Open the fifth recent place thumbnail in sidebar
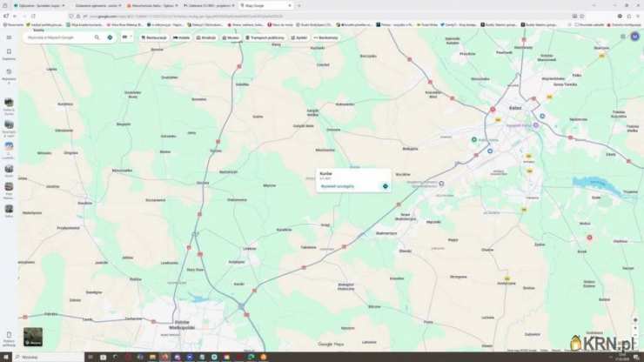Screen dimensions: 644x362 pos(9,187)
